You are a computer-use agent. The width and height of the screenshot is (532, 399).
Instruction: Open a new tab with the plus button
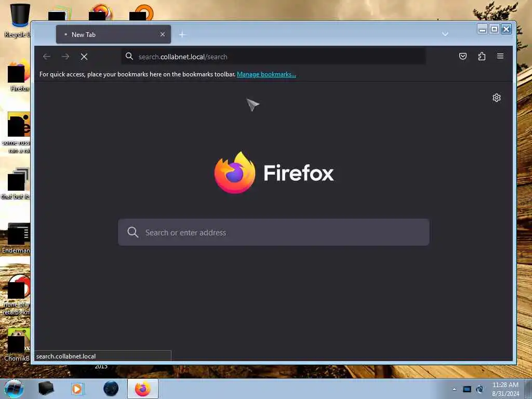pyautogui.click(x=182, y=35)
